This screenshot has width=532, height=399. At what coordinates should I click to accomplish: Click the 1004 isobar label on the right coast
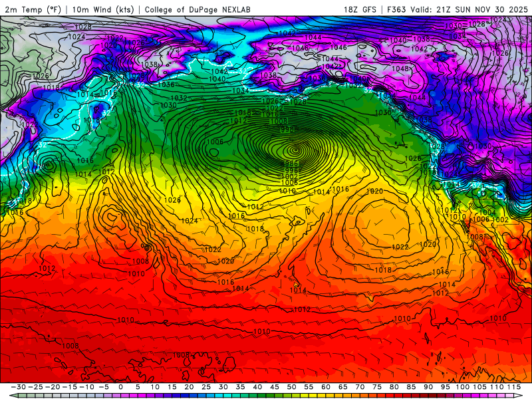pos(487,212)
